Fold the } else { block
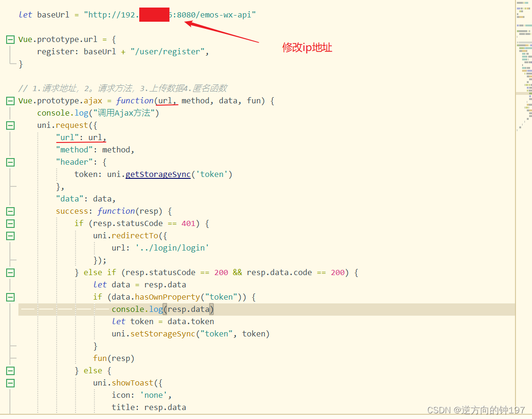Screen dimensions: 532x419 pos(10,371)
